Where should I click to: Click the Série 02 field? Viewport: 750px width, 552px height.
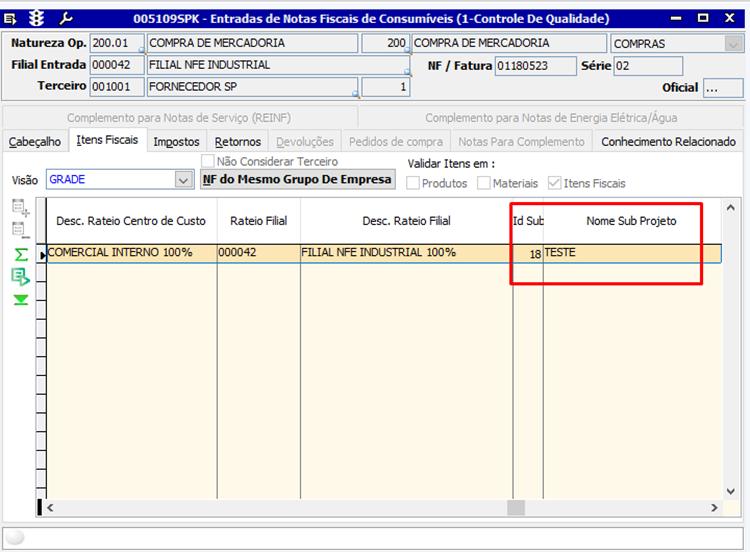(x=649, y=66)
